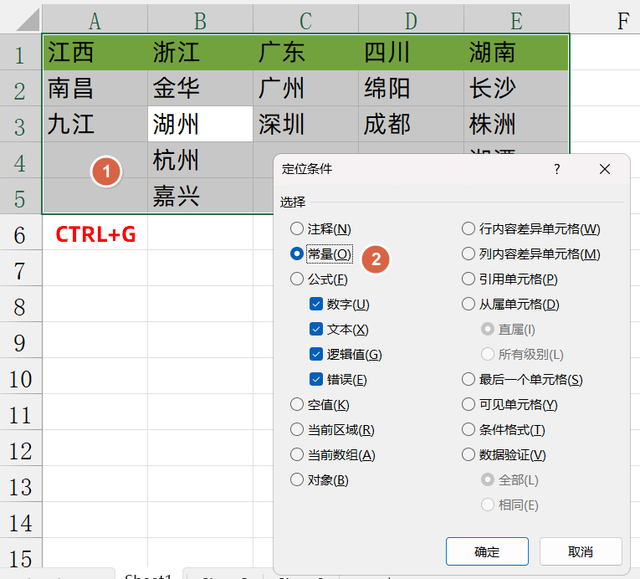Click cell containing 湖州
This screenshot has width=640, height=579.
(x=200, y=124)
